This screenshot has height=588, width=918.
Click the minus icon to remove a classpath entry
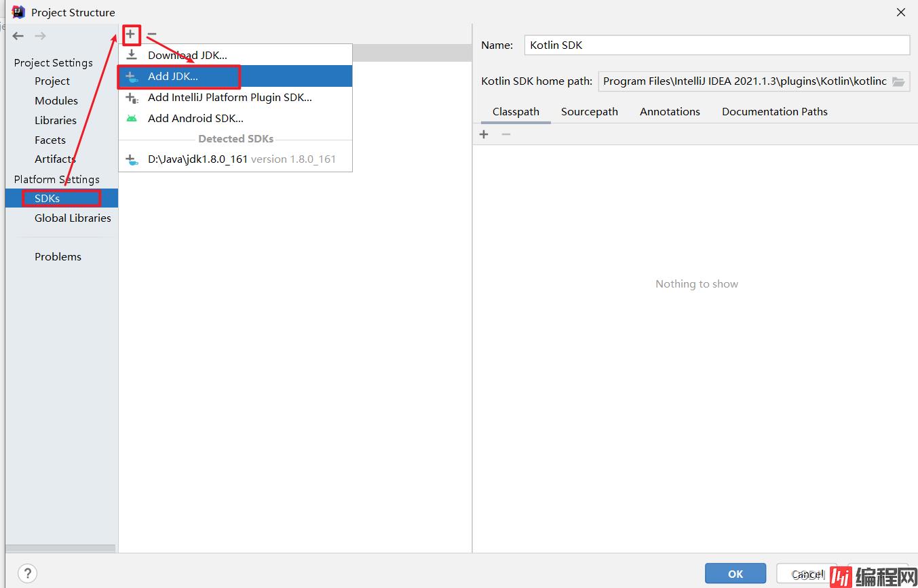pyautogui.click(x=505, y=134)
